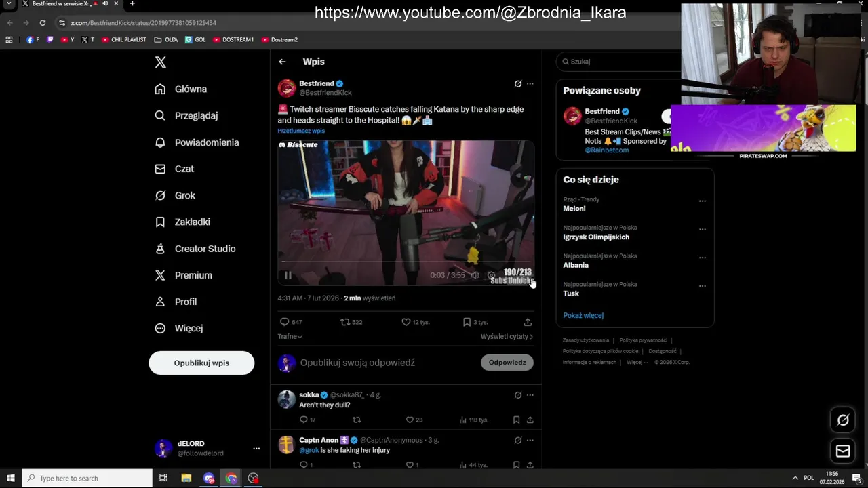Repost sokka's reply
This screenshot has height=488, width=868.
357,420
